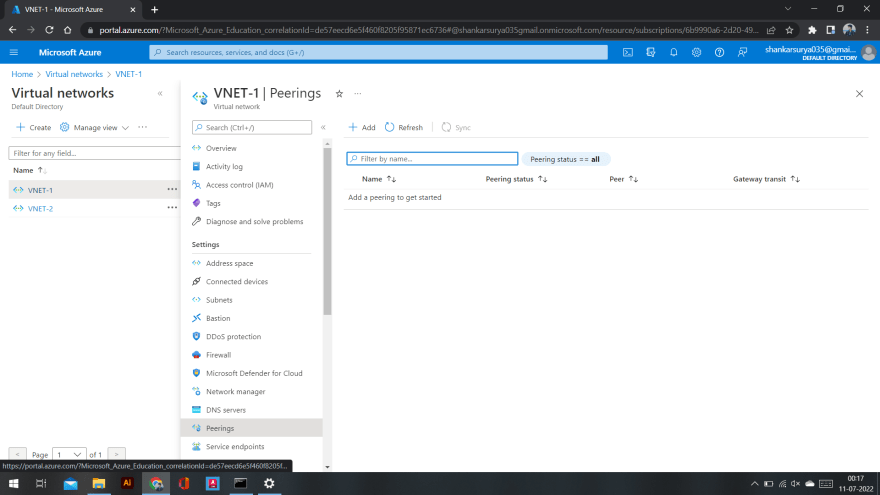Open the page number dropdown
The width and height of the screenshot is (880, 495).
[x=69, y=455]
